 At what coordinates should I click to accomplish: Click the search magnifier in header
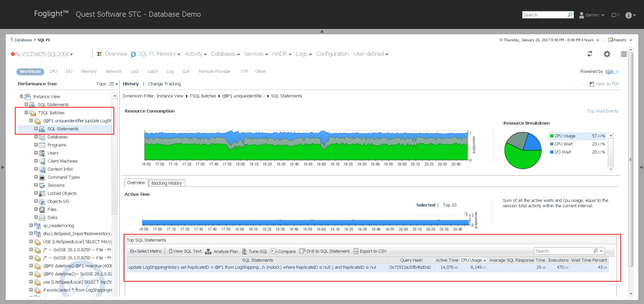coord(570,15)
